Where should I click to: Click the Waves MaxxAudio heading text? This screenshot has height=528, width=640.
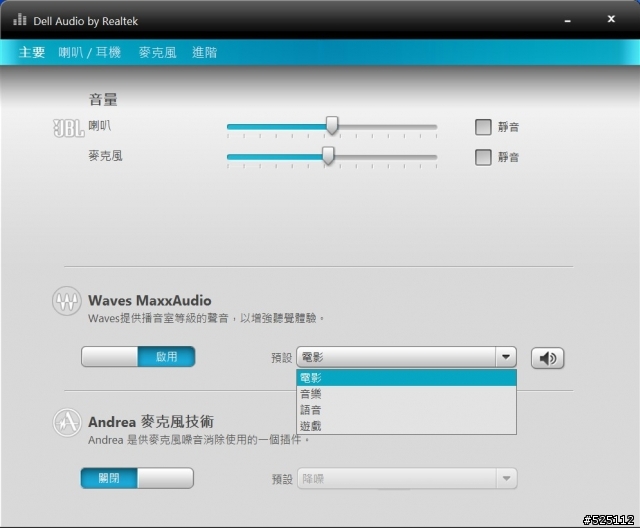point(150,301)
